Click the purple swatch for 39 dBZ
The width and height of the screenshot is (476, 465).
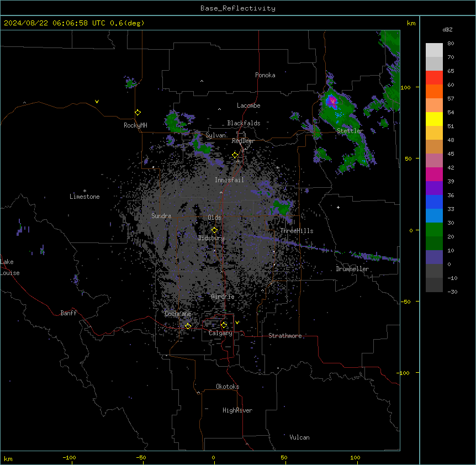434,188
